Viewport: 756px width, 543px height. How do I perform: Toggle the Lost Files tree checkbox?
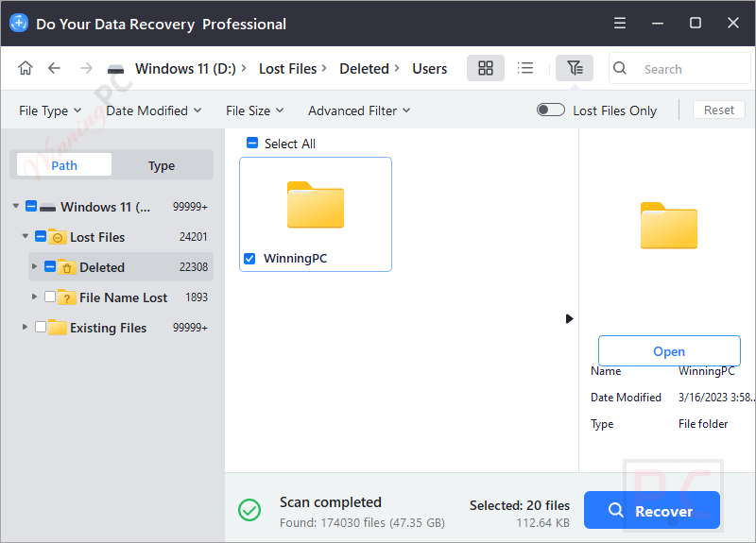41,237
